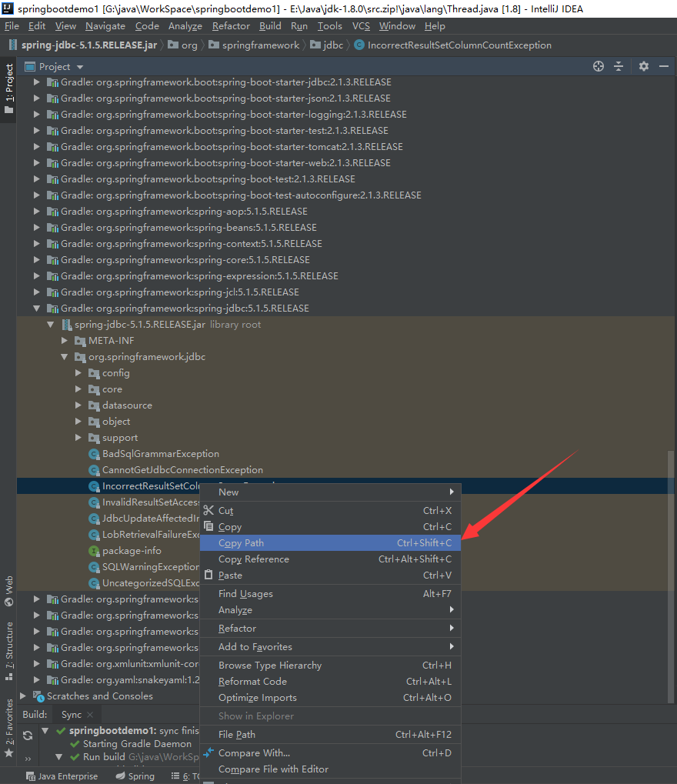The height and width of the screenshot is (784, 677).
Task: Open the 2: Favorites side tool tab
Action: coord(9,728)
